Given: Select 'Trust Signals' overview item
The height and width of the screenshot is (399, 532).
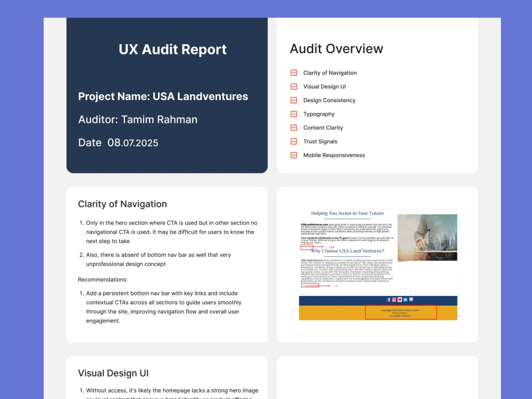Looking at the screenshot, I should click(320, 142).
